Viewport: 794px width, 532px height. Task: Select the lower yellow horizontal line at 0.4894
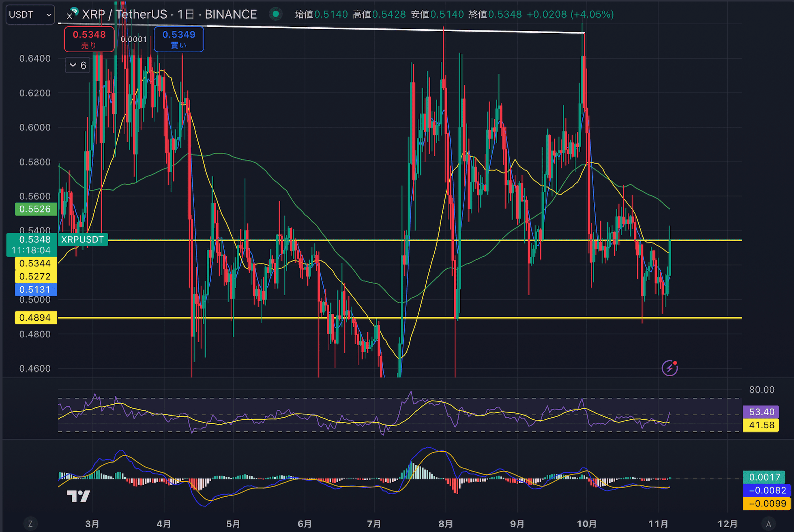pyautogui.click(x=399, y=317)
